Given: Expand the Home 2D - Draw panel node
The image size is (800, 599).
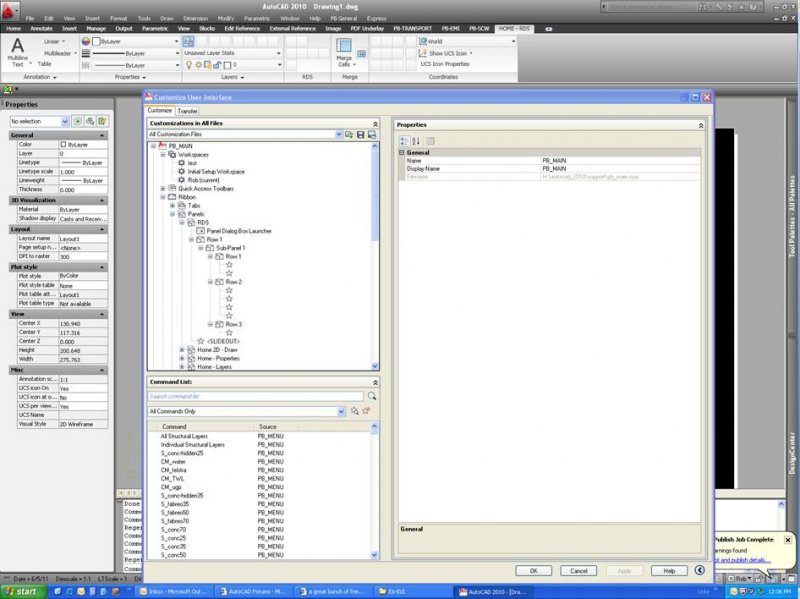Looking at the screenshot, I should point(182,350).
